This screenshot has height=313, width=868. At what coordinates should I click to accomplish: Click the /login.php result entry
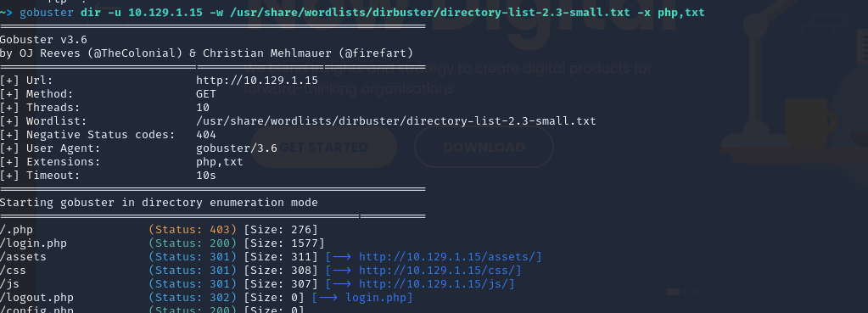pos(33,243)
